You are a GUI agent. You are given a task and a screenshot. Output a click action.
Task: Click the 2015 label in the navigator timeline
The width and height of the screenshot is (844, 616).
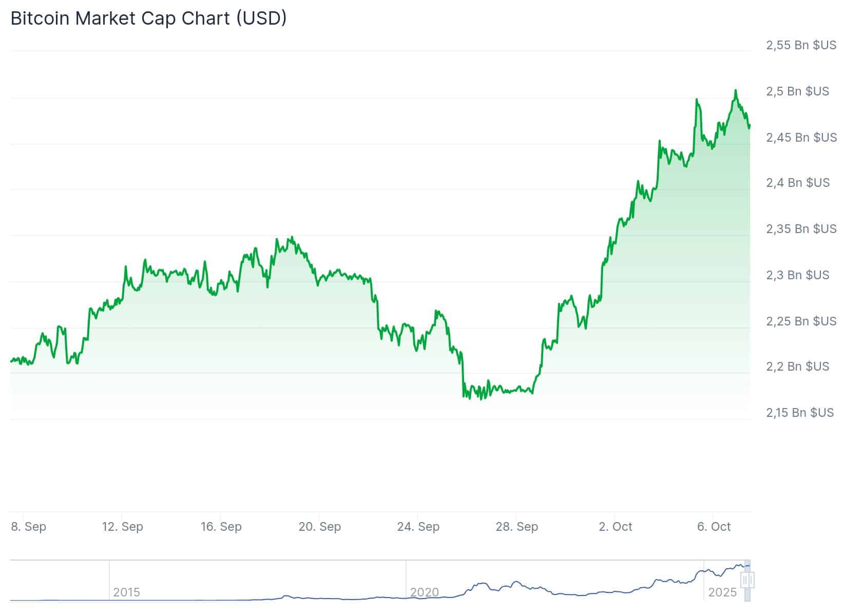(x=126, y=592)
